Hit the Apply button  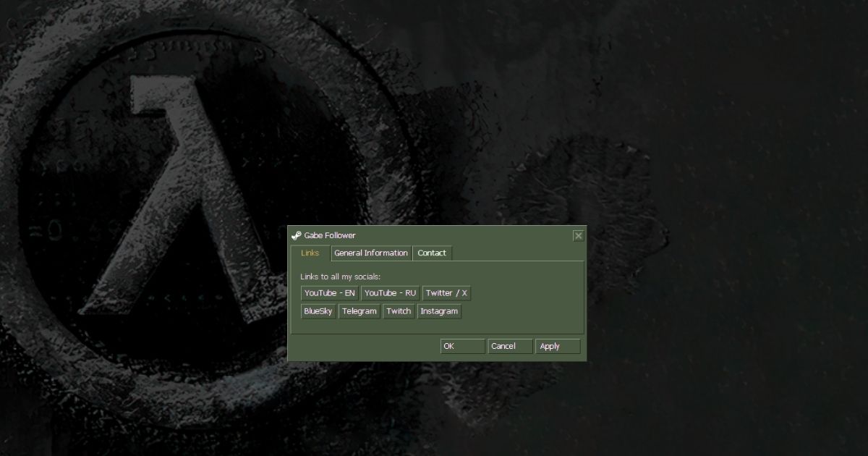tap(558, 347)
